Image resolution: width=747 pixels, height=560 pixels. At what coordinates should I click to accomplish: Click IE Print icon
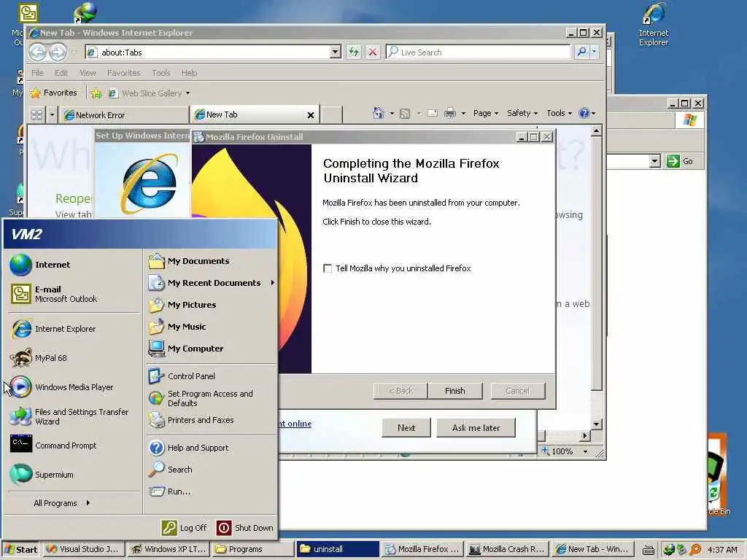(449, 113)
